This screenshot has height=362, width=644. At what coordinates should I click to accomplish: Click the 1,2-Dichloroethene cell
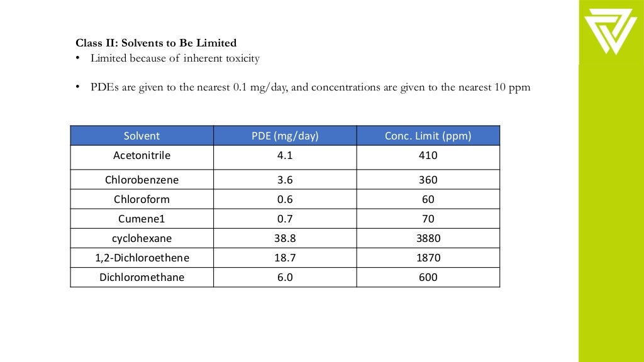tap(142, 258)
